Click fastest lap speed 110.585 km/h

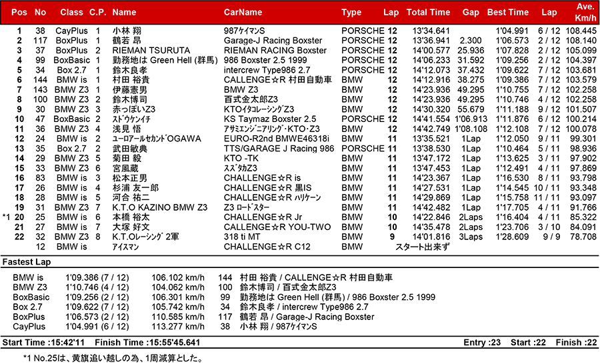[x=178, y=317]
